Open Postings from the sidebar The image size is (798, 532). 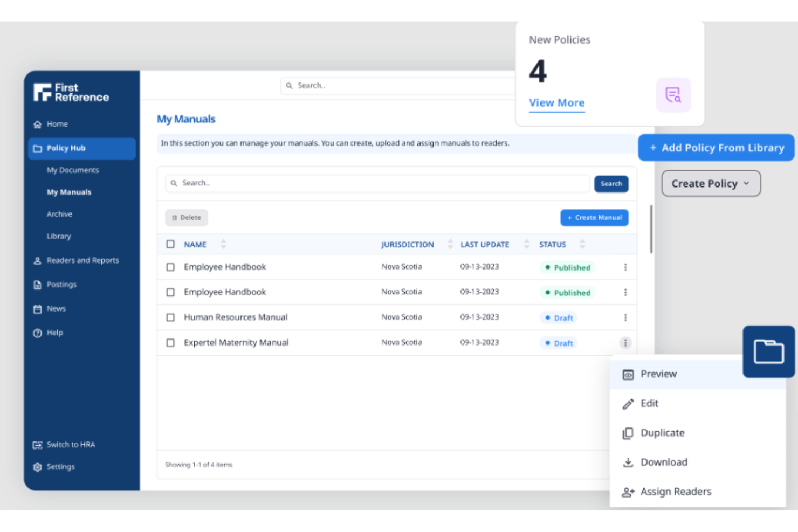37,285
